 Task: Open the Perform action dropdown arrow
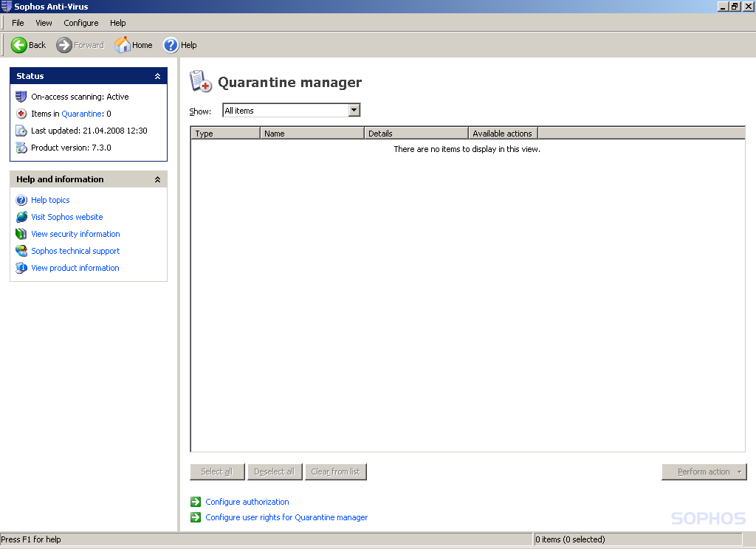coord(739,472)
